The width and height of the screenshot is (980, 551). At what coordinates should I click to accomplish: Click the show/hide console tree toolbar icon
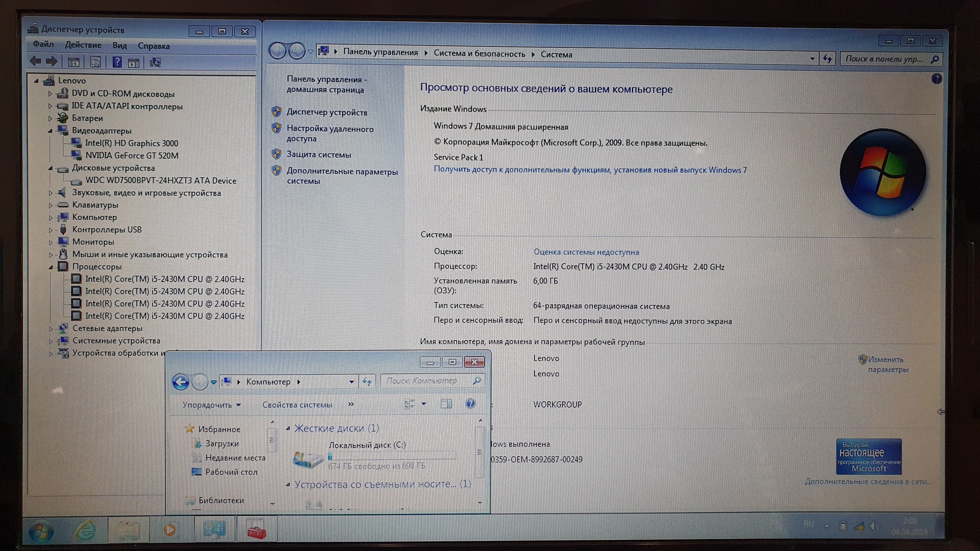[73, 62]
